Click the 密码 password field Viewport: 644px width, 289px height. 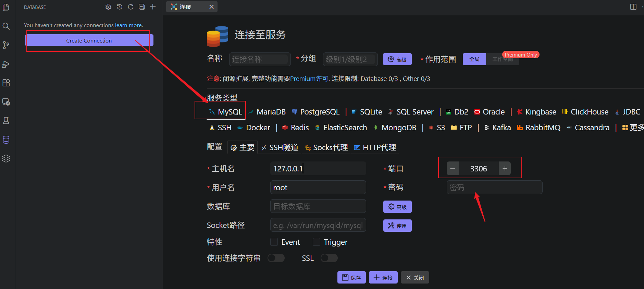(494, 188)
